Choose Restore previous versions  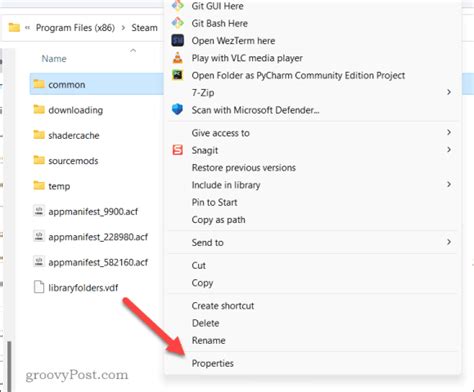(244, 167)
